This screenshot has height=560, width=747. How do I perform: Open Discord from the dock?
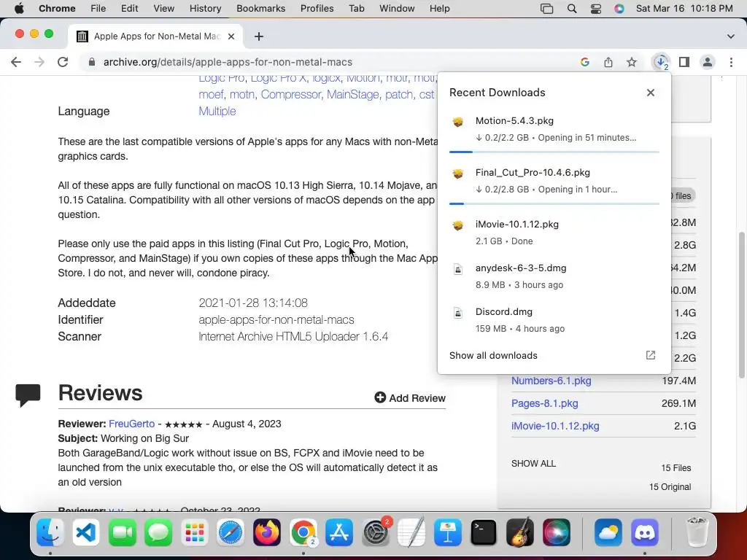point(645,532)
